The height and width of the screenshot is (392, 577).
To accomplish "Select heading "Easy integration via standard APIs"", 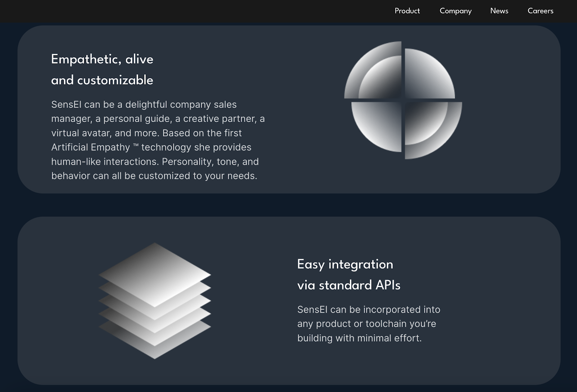I will pyautogui.click(x=349, y=274).
